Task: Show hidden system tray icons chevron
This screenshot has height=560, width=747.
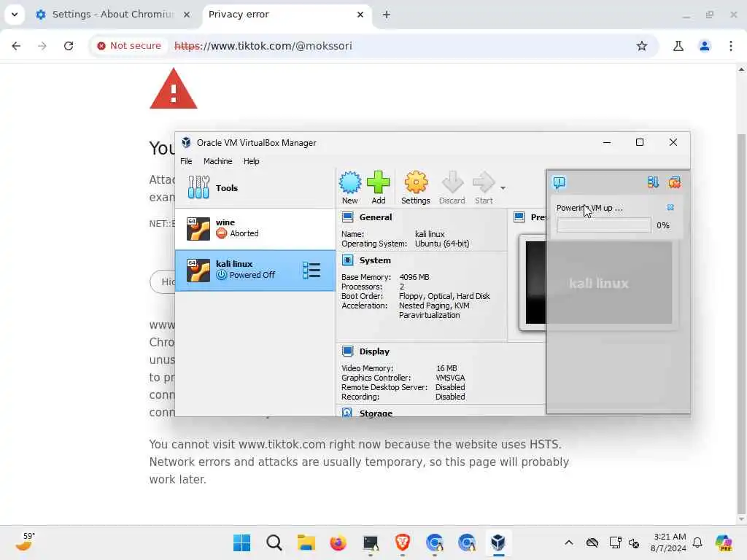Action: 569,542
